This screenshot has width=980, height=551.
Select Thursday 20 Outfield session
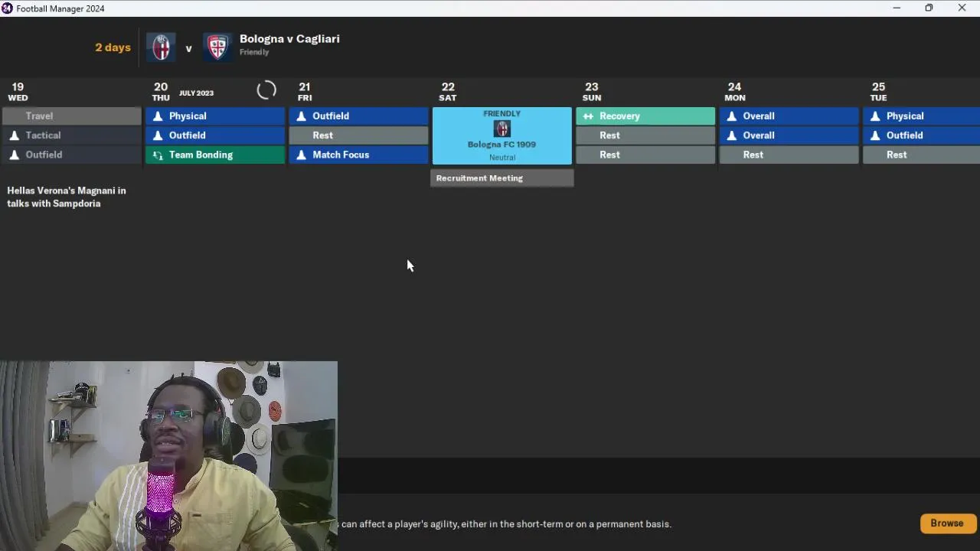pyautogui.click(x=215, y=135)
